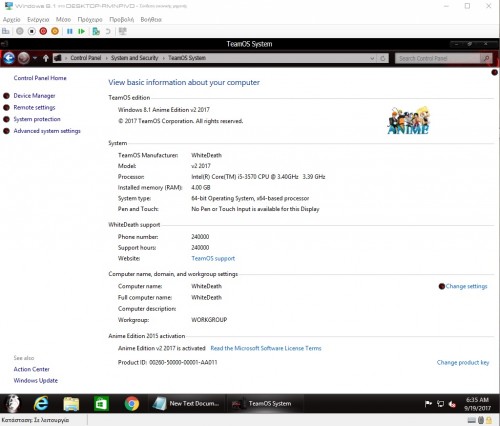Click the search magnifier icon
The width and height of the screenshot is (500, 426).
click(x=486, y=59)
